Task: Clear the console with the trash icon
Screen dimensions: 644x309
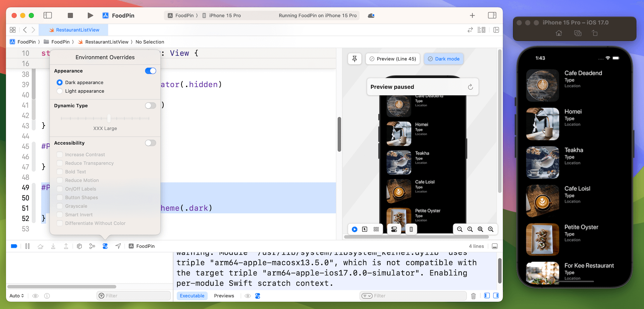Action: coord(473,296)
